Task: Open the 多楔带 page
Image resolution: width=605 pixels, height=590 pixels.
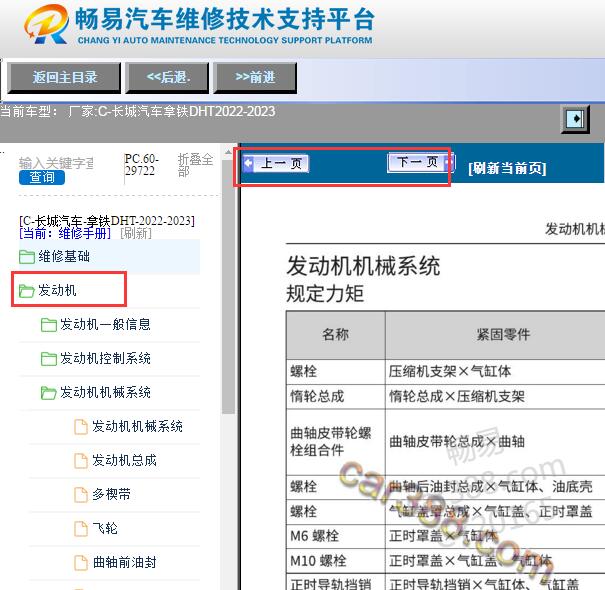Action: click(111, 495)
